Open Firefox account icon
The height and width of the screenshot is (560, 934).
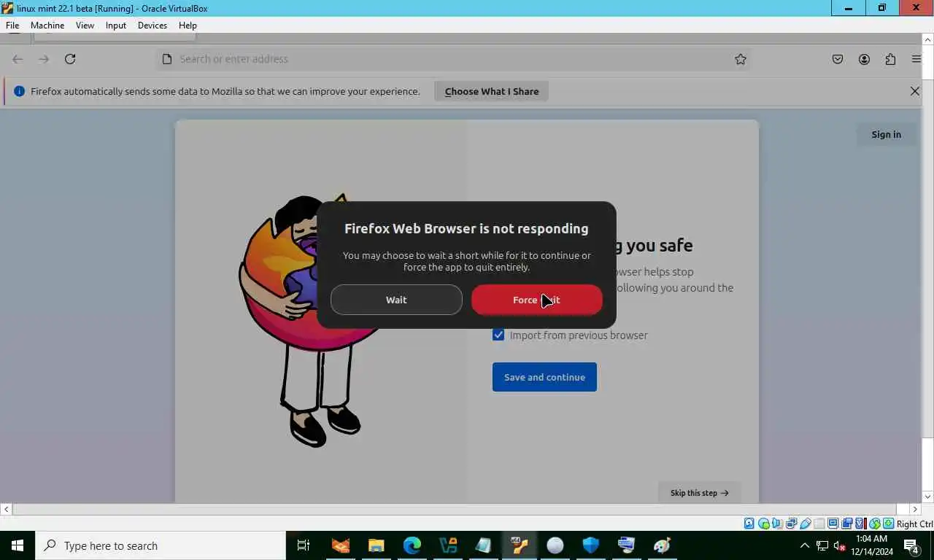click(864, 59)
